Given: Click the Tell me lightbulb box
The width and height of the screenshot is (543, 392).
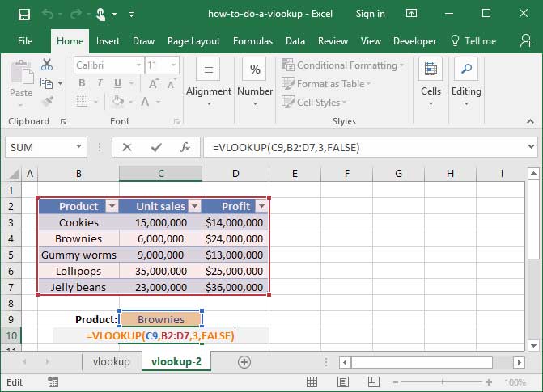Looking at the screenshot, I should click(473, 41).
